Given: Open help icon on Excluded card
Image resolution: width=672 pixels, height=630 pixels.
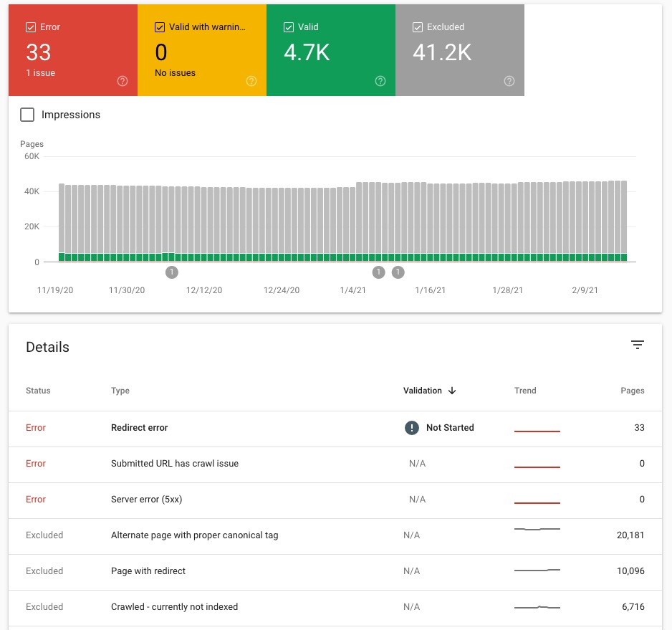Looking at the screenshot, I should [509, 81].
